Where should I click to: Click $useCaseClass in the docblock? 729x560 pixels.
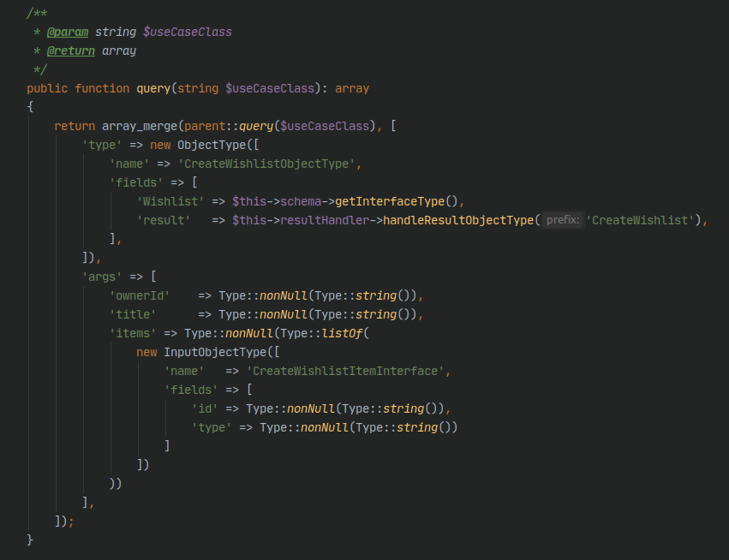pyautogui.click(x=188, y=32)
